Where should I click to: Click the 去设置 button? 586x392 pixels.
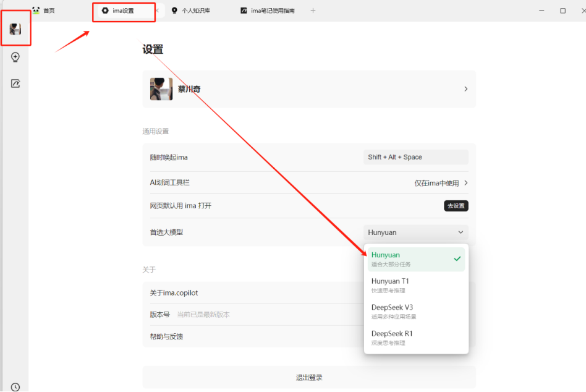pyautogui.click(x=456, y=205)
